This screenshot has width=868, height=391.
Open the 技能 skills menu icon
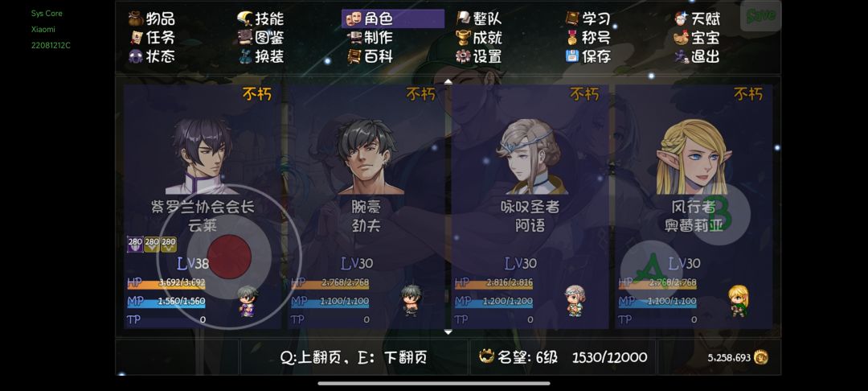245,19
